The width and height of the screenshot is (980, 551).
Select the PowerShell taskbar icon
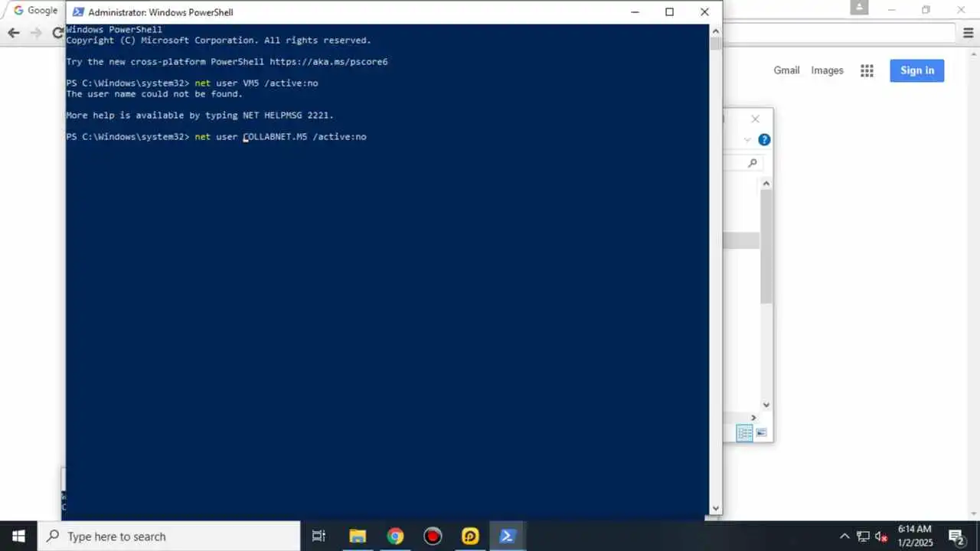pos(507,536)
